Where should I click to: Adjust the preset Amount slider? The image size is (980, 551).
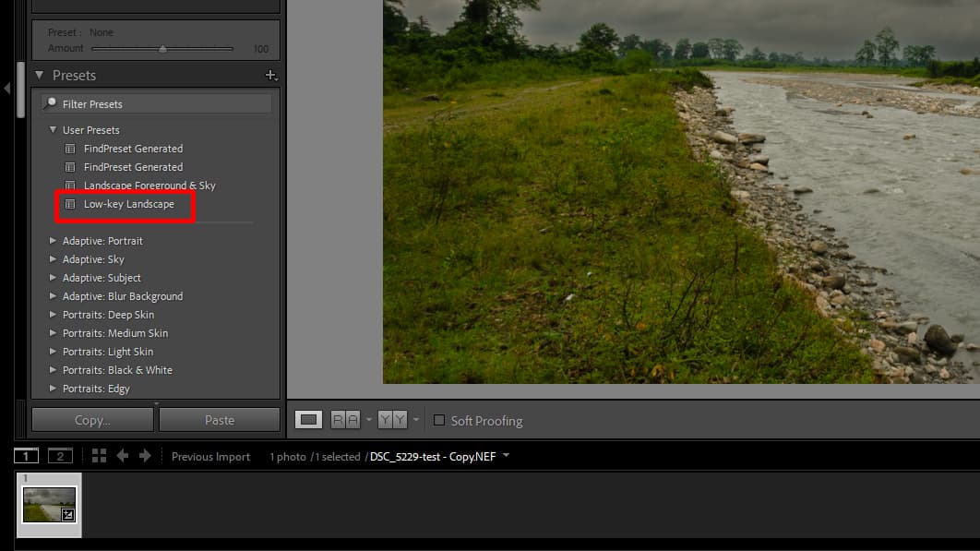162,49
